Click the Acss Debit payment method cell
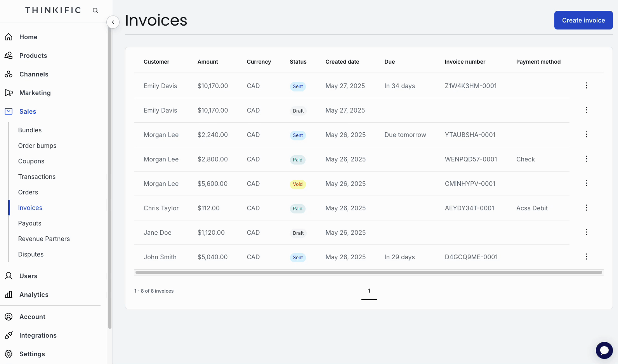 [532, 208]
